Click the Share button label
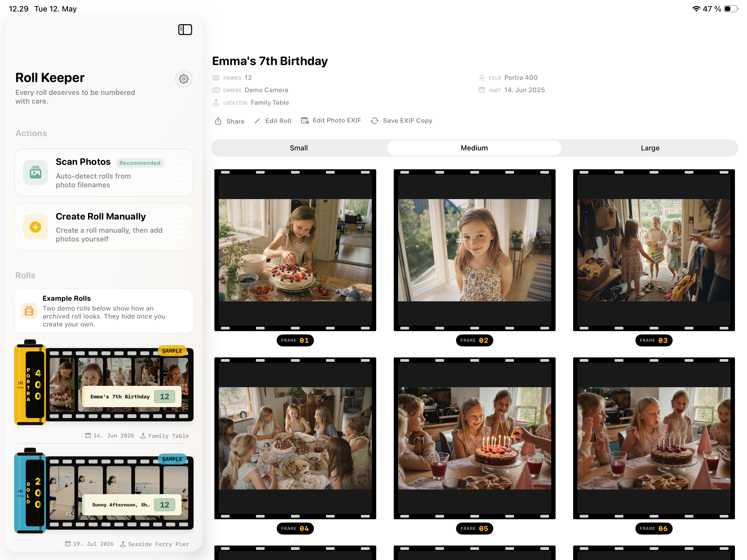Image resolution: width=747 pixels, height=560 pixels. click(x=235, y=121)
